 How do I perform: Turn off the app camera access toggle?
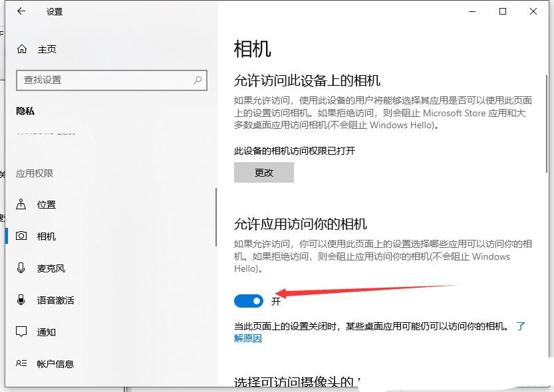point(249,301)
